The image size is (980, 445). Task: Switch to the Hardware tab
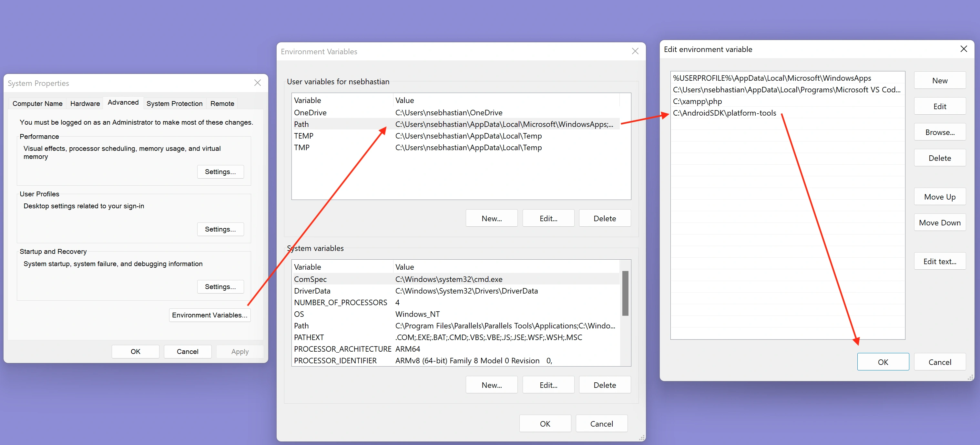85,104
